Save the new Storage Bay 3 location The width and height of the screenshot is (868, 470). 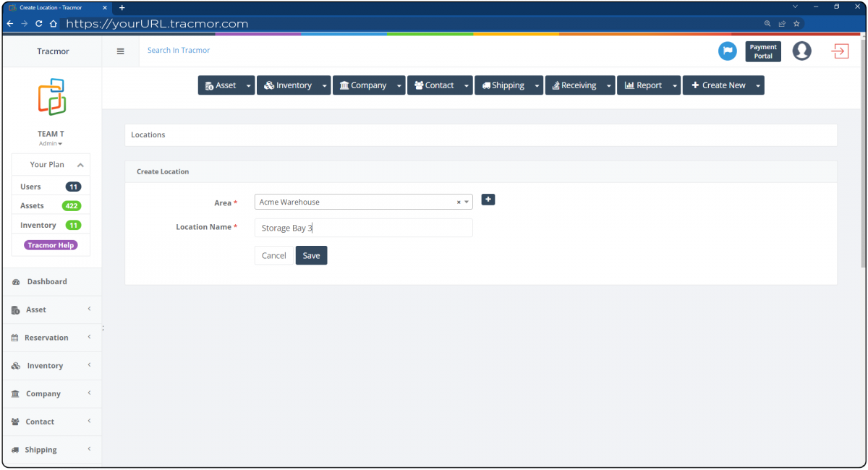pos(311,255)
